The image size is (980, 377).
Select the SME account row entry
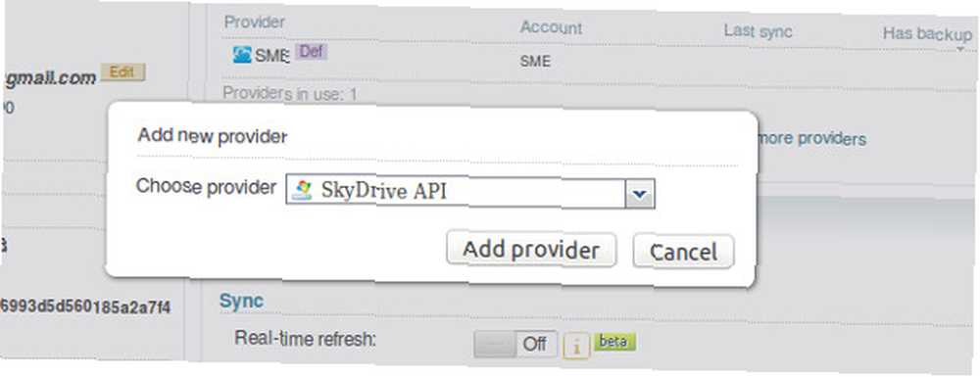[x=535, y=62]
